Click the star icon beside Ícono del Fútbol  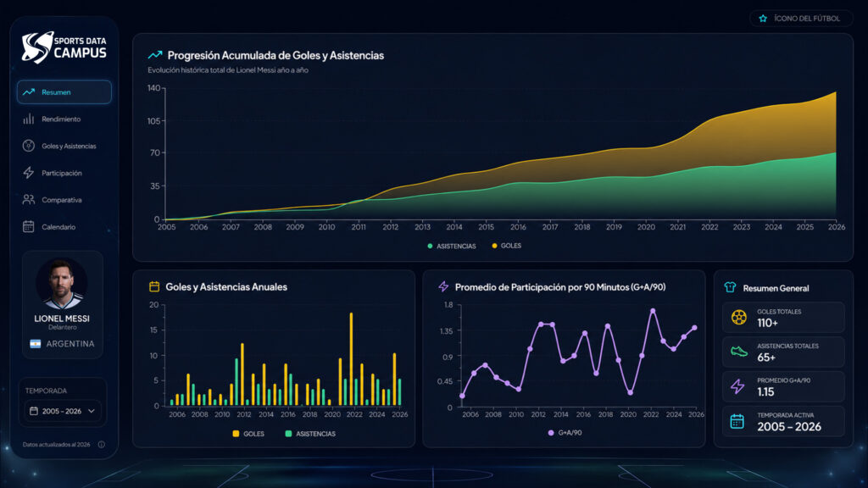(764, 19)
